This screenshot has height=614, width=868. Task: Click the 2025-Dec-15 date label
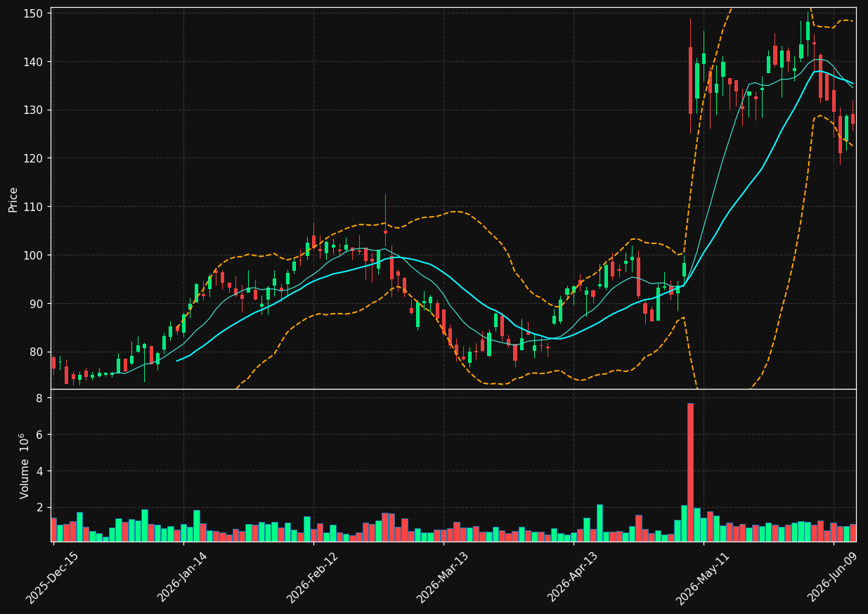pyautogui.click(x=53, y=577)
